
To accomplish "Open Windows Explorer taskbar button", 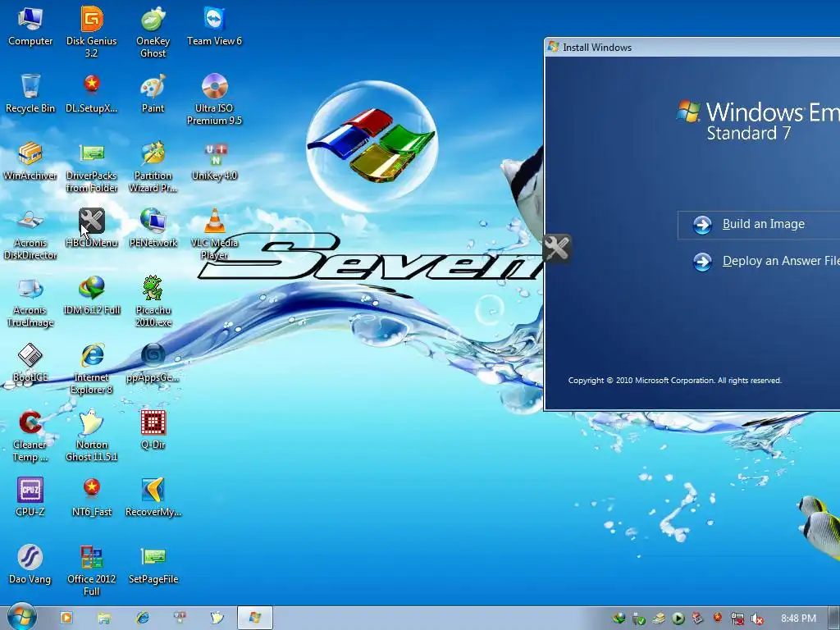I will pyautogui.click(x=104, y=618).
